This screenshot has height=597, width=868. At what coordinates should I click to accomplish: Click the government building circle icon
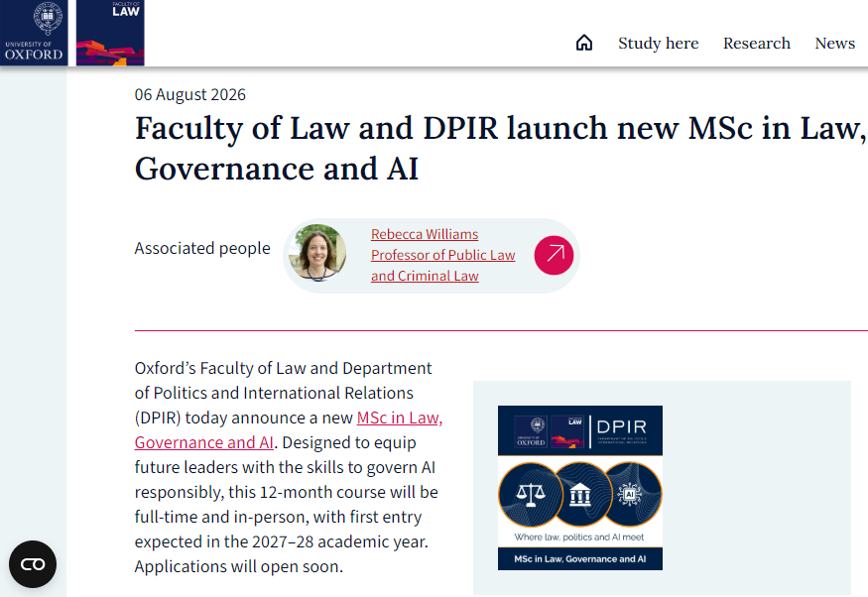tap(580, 494)
